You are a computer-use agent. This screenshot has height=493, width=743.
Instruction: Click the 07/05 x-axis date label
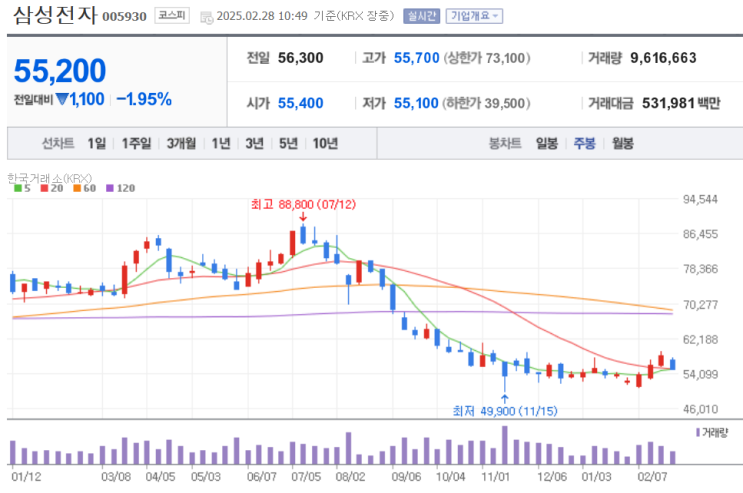point(306,476)
